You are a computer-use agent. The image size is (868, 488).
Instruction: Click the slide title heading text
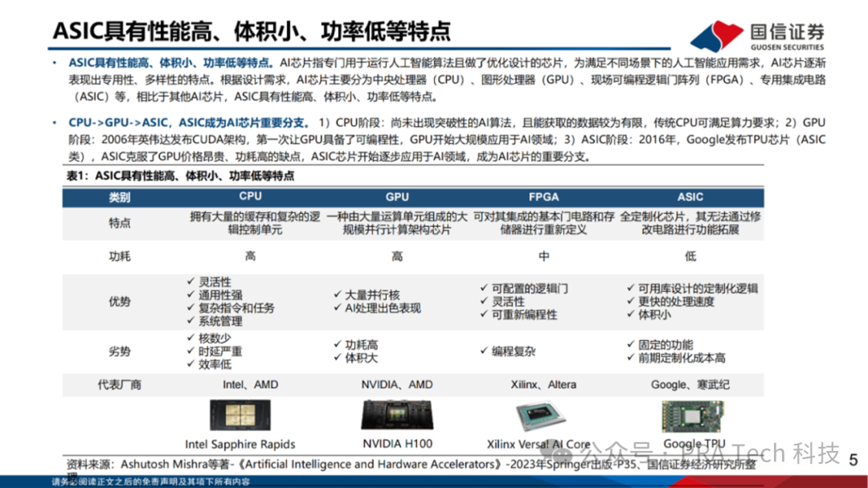252,31
